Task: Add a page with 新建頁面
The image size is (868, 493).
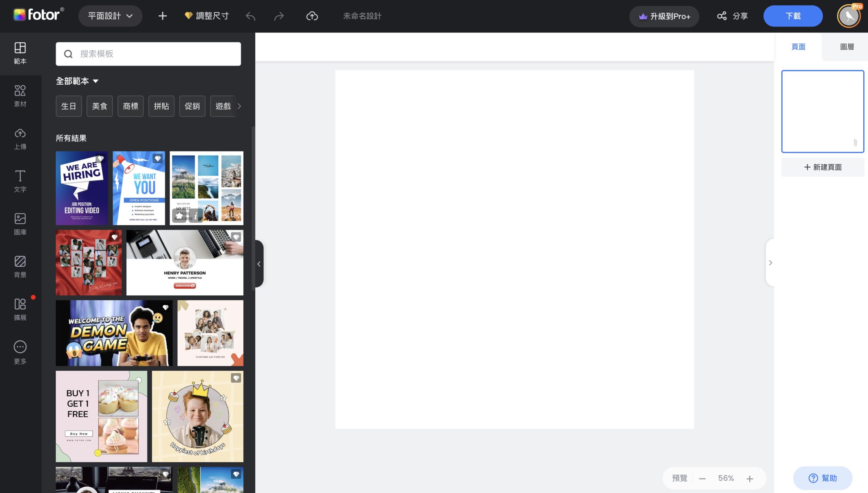Action: tap(823, 167)
